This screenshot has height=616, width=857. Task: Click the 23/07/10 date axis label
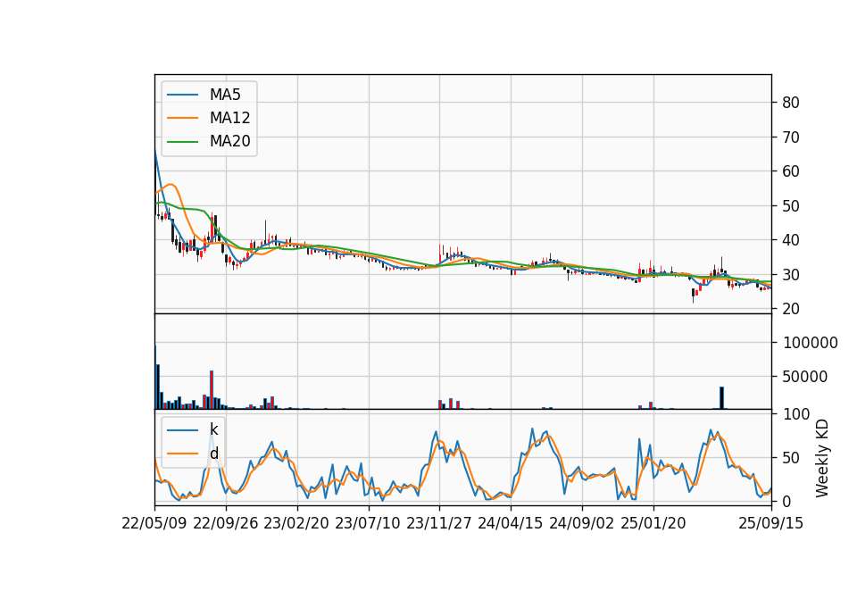coord(367,523)
